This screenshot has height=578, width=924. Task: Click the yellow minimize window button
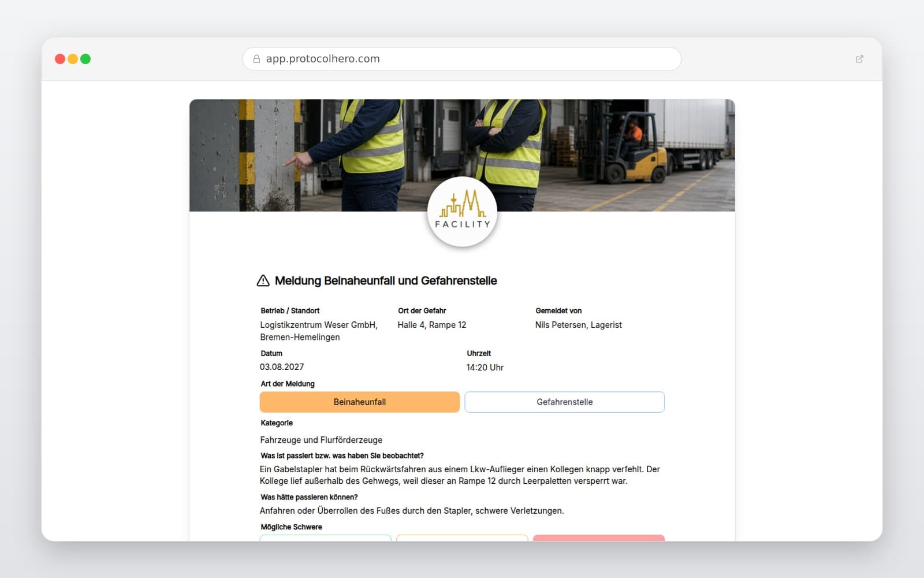73,59
